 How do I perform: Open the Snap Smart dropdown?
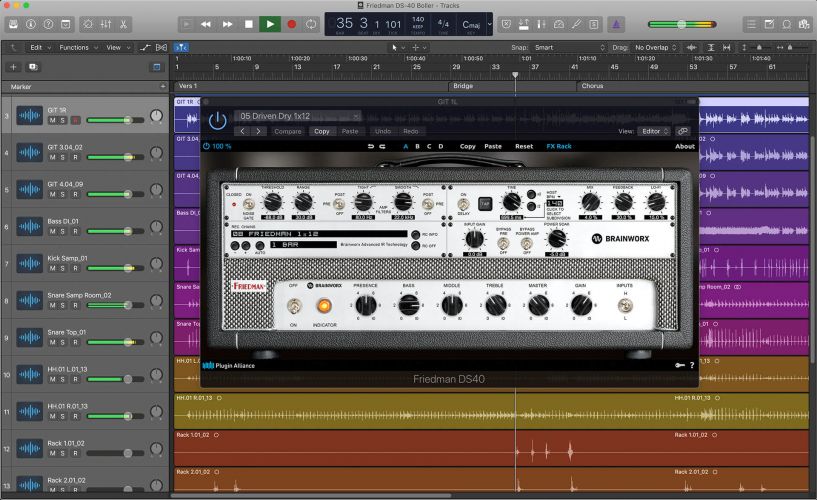(x=570, y=47)
